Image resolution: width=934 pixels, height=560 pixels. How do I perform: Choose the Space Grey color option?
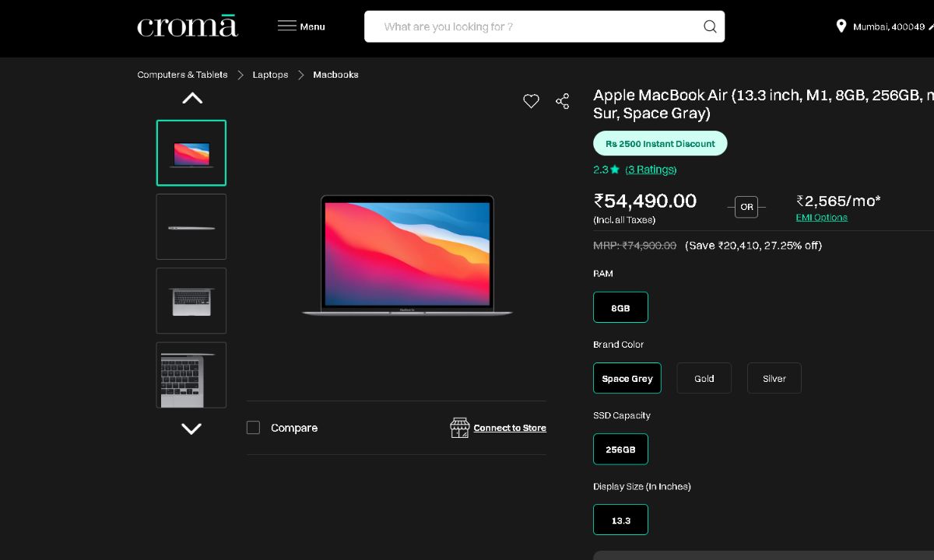[627, 379]
